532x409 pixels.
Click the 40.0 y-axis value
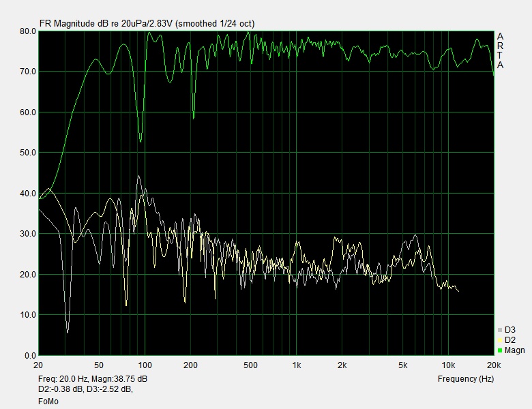pyautogui.click(x=28, y=194)
